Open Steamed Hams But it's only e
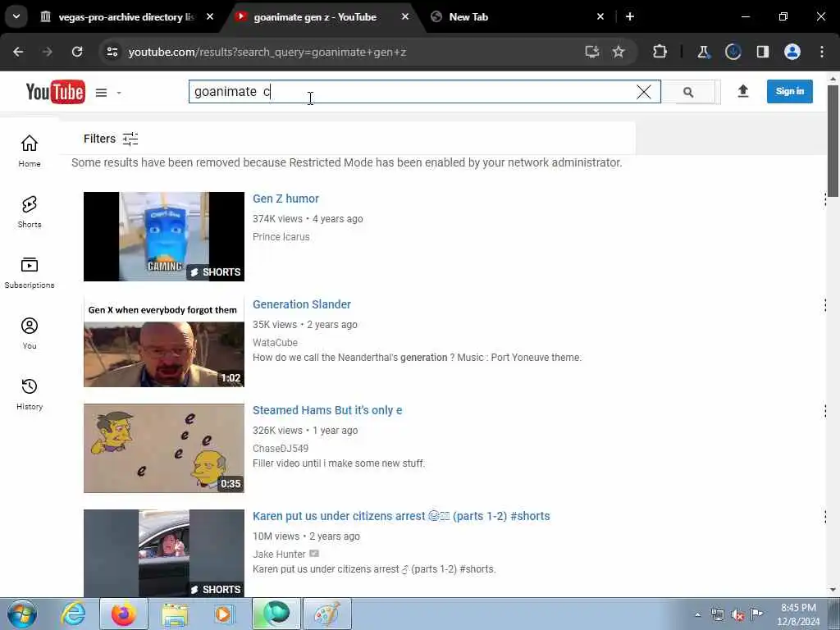 point(327,410)
